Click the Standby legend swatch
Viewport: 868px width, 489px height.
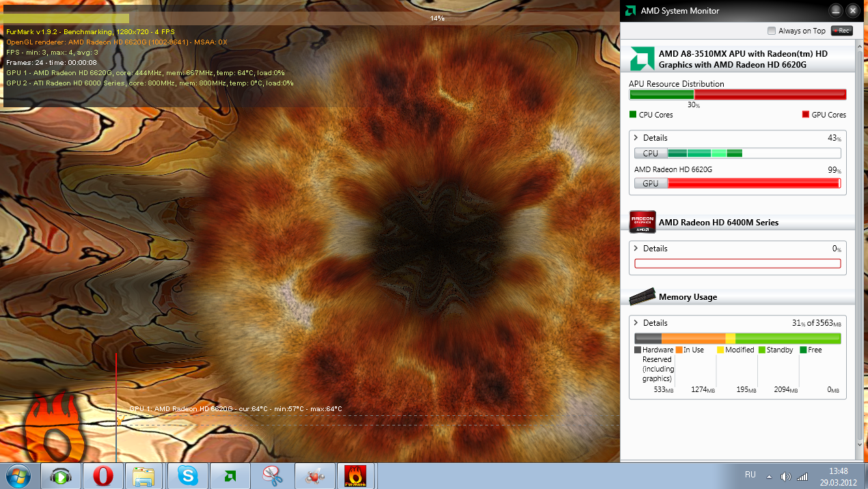[762, 350]
